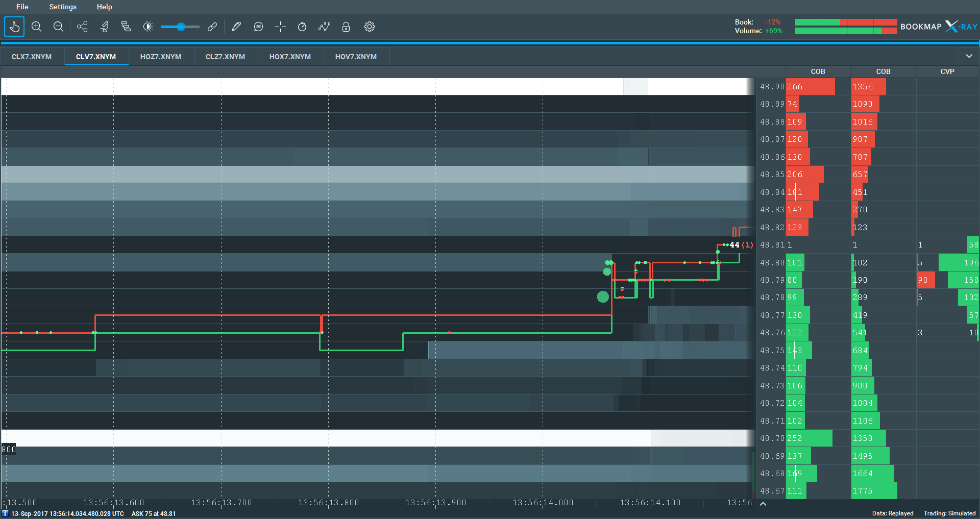
Task: Adjust the heatmap contrast slider handle
Action: point(181,27)
